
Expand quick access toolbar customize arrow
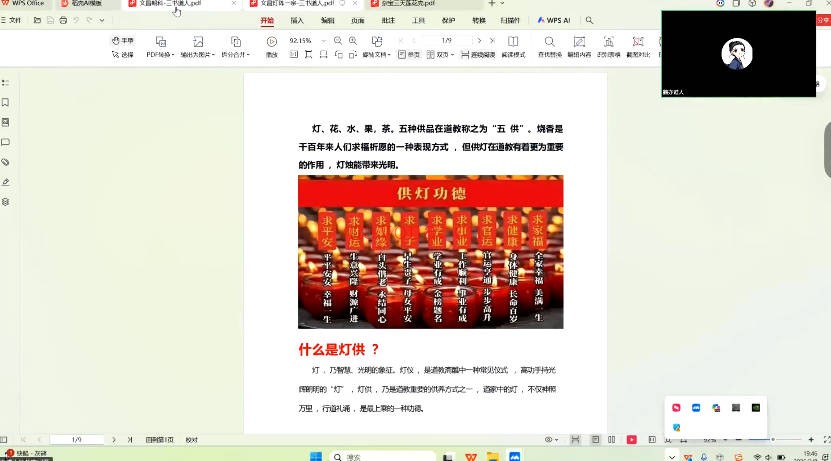[x=102, y=20]
